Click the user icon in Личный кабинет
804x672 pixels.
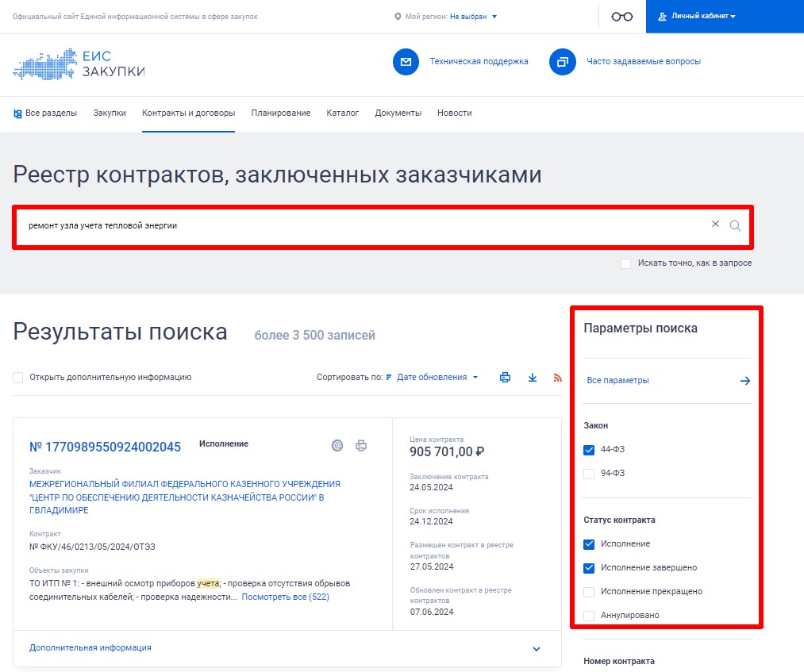click(x=663, y=17)
